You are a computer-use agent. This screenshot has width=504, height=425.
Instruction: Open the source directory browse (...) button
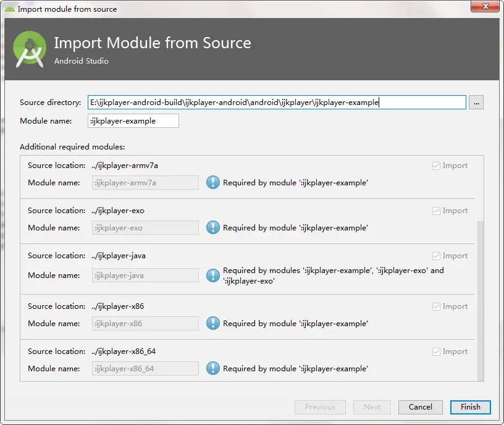coord(476,103)
